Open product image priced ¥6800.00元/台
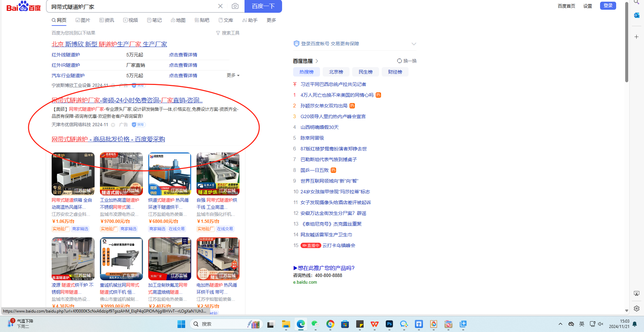The image size is (644, 332). click(x=170, y=174)
